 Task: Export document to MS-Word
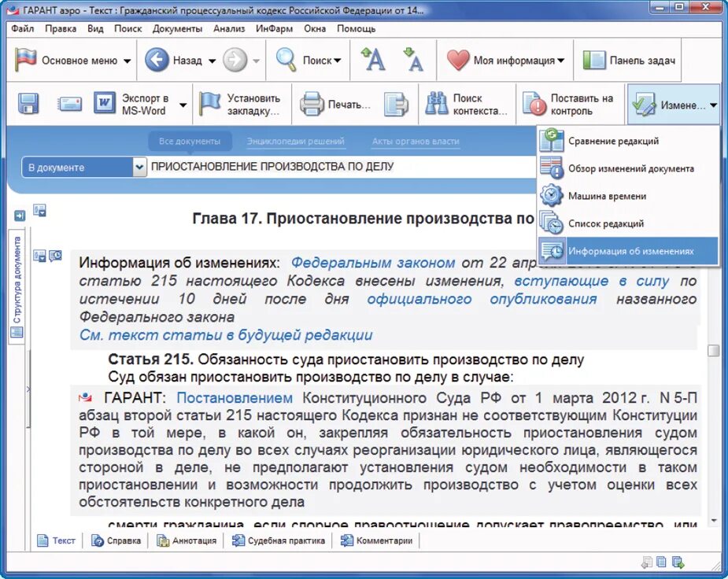point(131,105)
